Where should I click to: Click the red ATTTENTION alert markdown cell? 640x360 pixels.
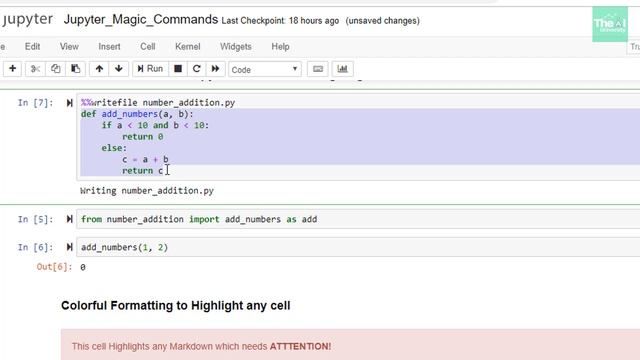pyautogui.click(x=350, y=345)
